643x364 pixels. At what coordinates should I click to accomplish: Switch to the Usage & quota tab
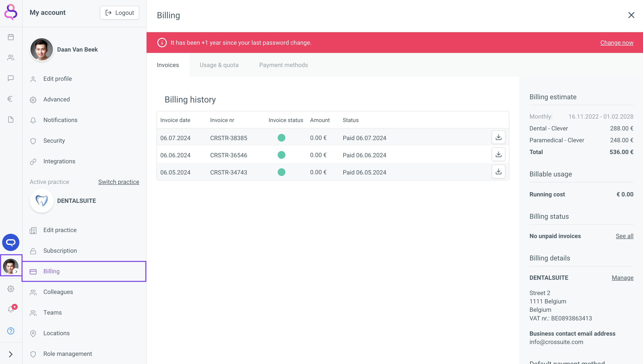point(219,65)
